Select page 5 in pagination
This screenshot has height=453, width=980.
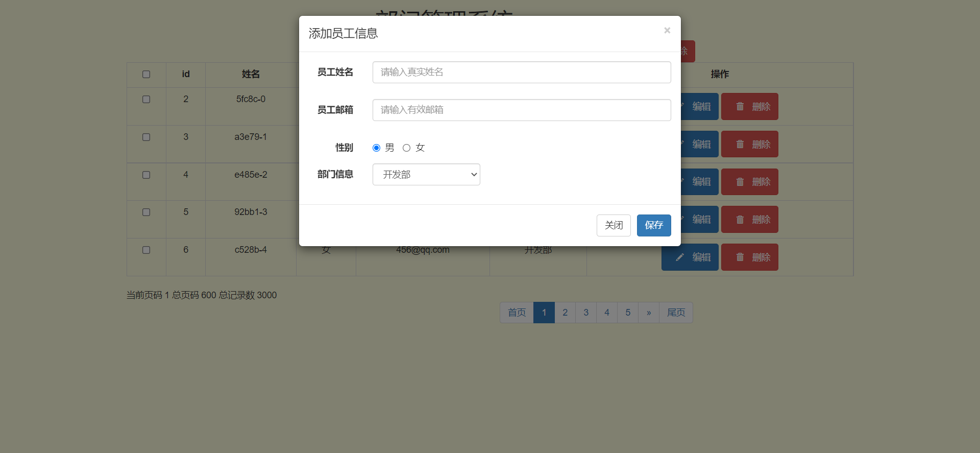click(628, 313)
